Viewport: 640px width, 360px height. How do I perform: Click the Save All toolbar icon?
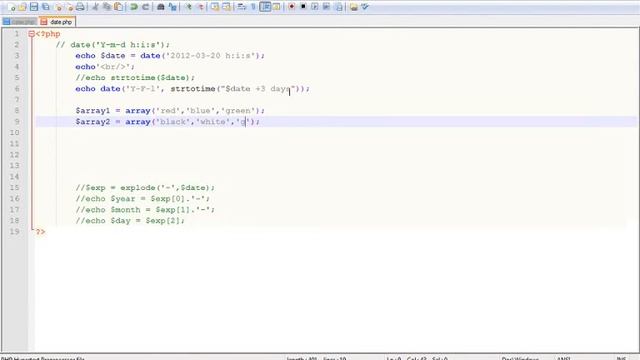46,7
